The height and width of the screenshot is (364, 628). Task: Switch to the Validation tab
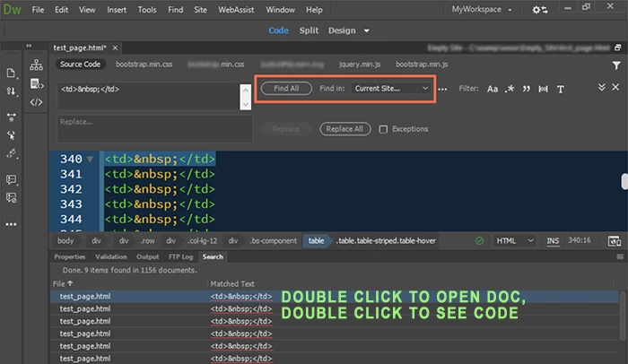click(x=111, y=256)
